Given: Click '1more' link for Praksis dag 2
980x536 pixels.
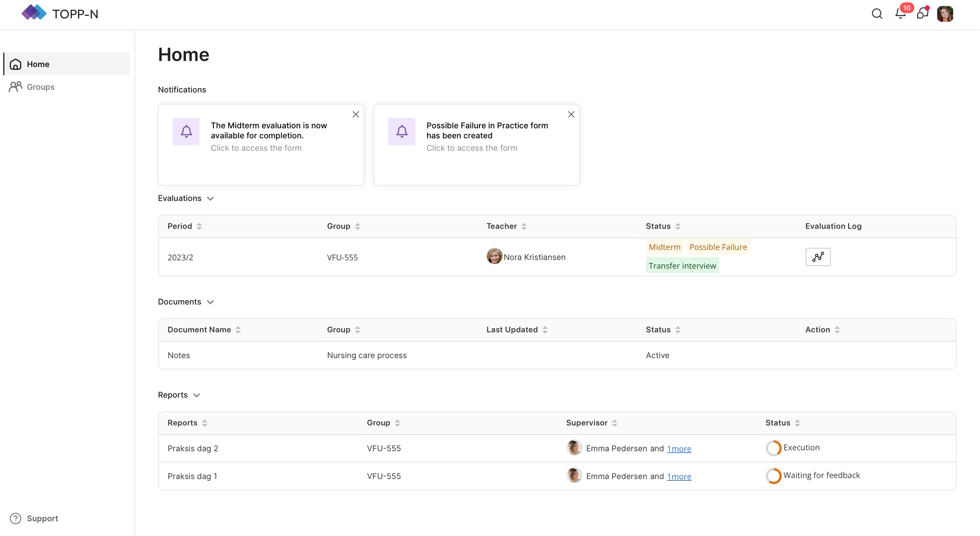Looking at the screenshot, I should (x=679, y=449).
